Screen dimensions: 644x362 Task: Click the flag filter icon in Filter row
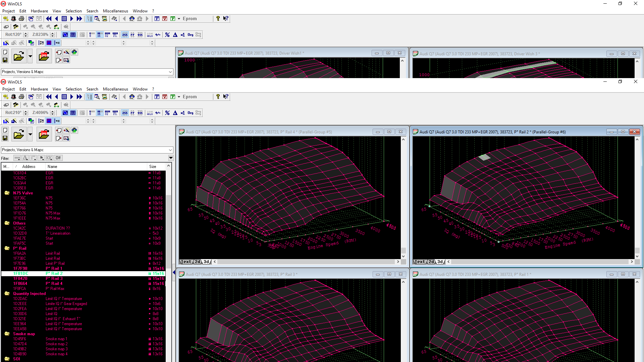(x=41, y=158)
